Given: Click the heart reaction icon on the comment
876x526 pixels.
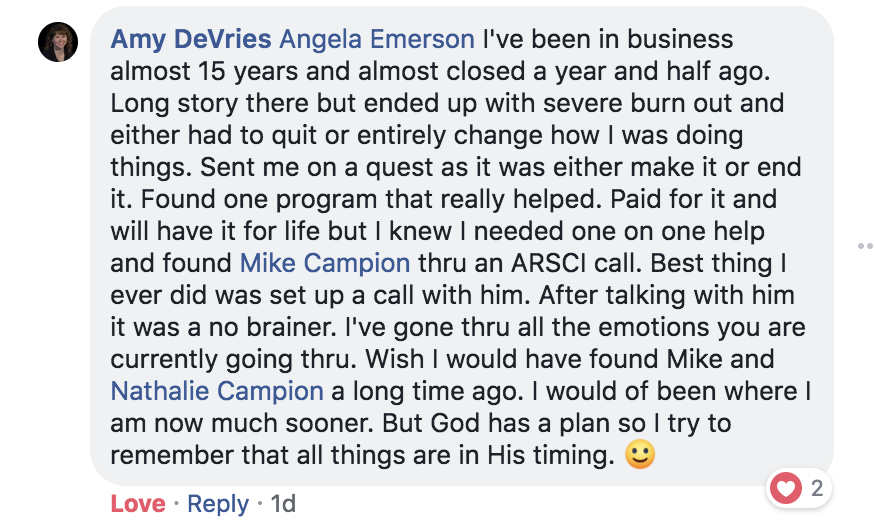Looking at the screenshot, I should 785,488.
